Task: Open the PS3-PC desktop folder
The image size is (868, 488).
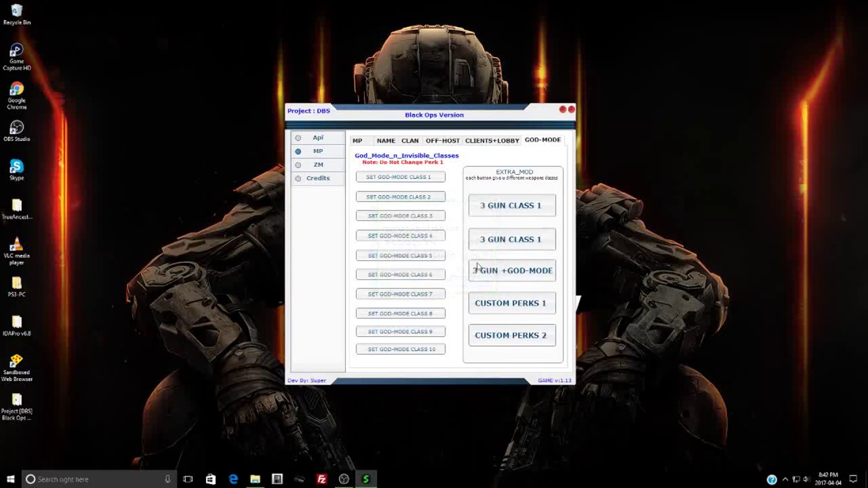Action: tap(17, 287)
